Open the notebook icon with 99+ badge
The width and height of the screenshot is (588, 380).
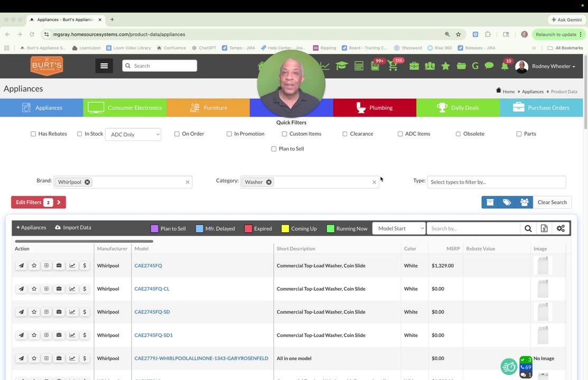pyautogui.click(x=375, y=66)
